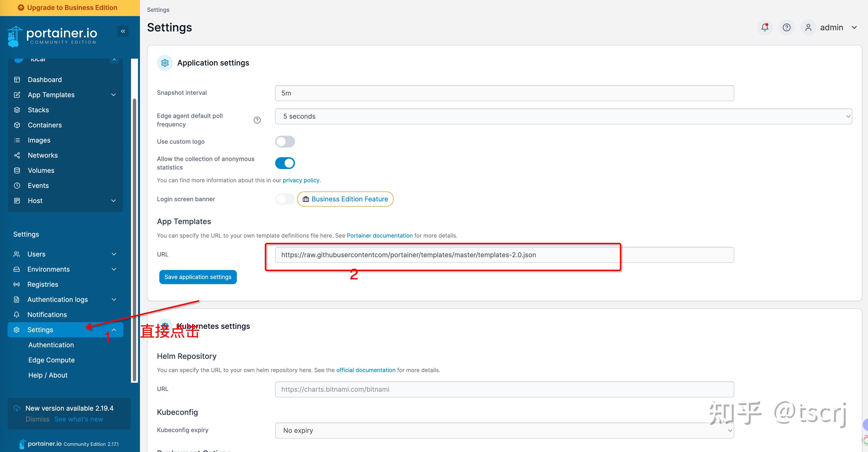Viewport: 868px width, 452px height.
Task: Click the Notifications bell icon in the sidebar
Action: pos(17,315)
